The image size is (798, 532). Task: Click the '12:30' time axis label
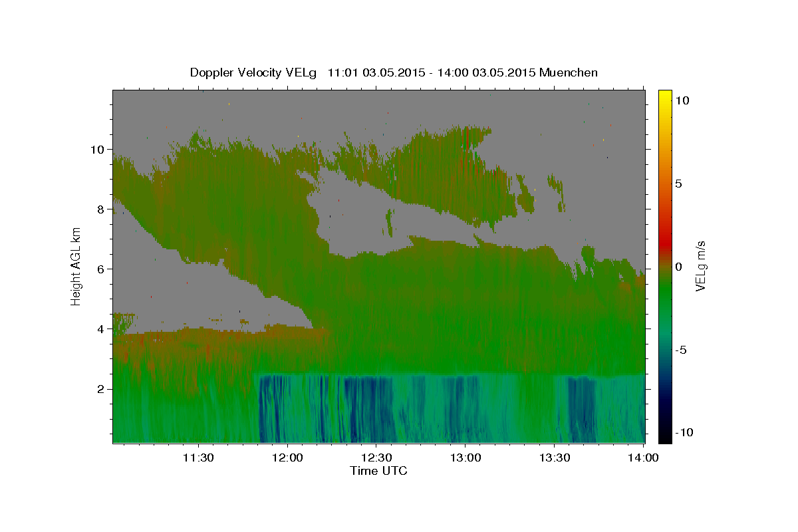(x=376, y=458)
